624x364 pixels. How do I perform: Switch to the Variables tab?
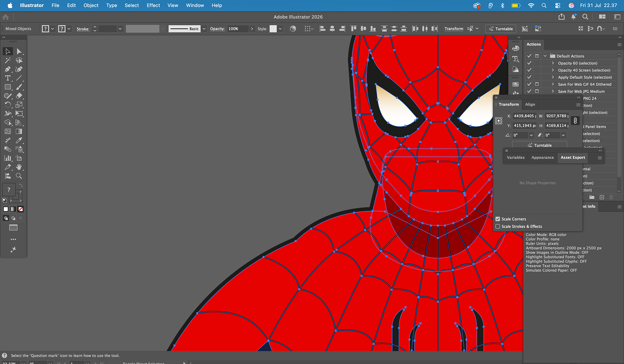[515, 157]
